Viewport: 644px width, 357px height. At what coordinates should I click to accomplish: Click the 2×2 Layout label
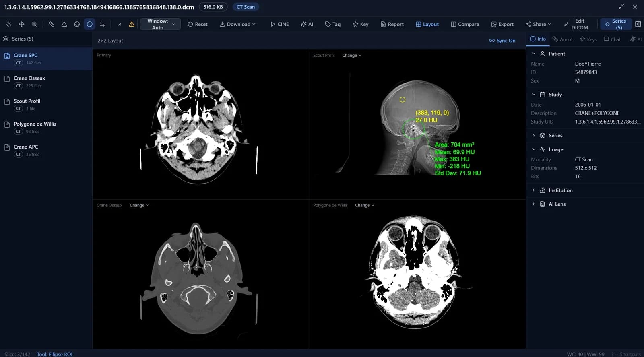[x=110, y=41]
